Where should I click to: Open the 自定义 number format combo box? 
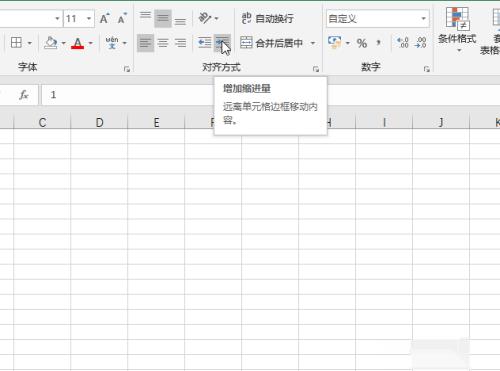378,18
